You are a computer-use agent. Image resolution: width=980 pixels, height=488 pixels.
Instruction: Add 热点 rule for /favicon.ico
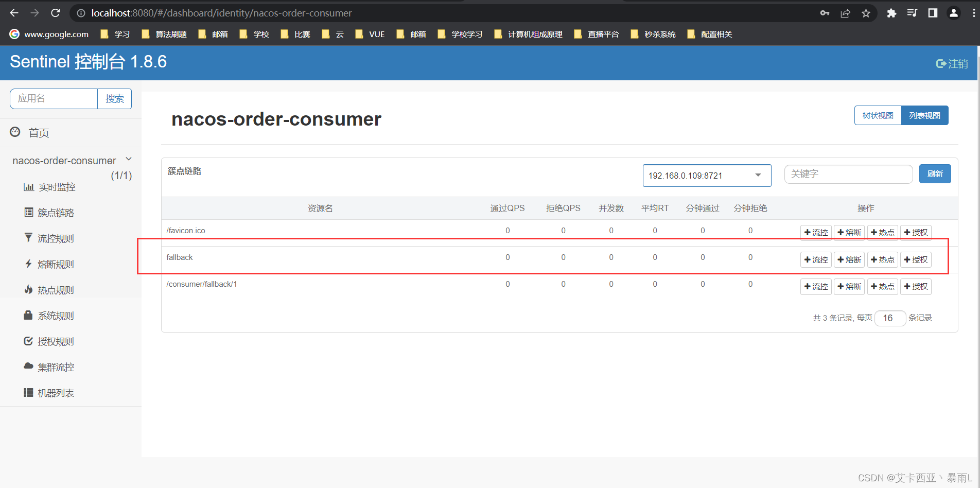pyautogui.click(x=882, y=233)
